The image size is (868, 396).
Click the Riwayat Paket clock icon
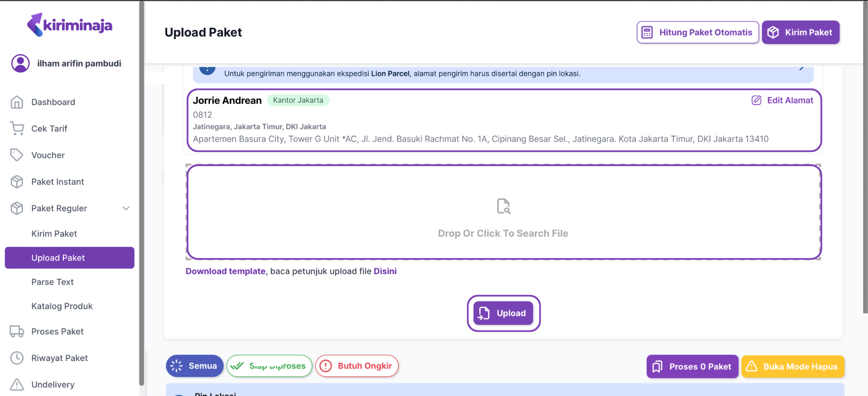pos(17,358)
